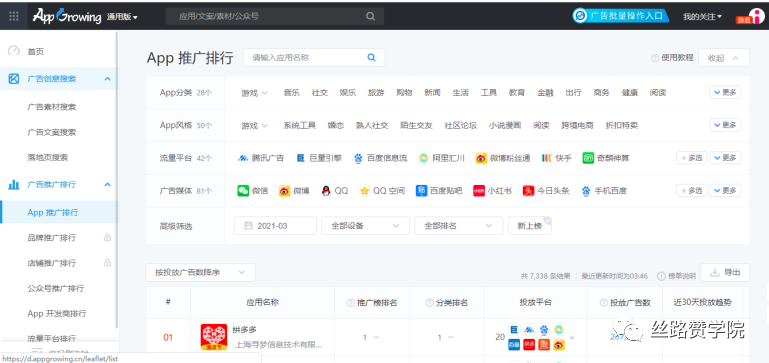Click the AppGrowing logo

67,16
